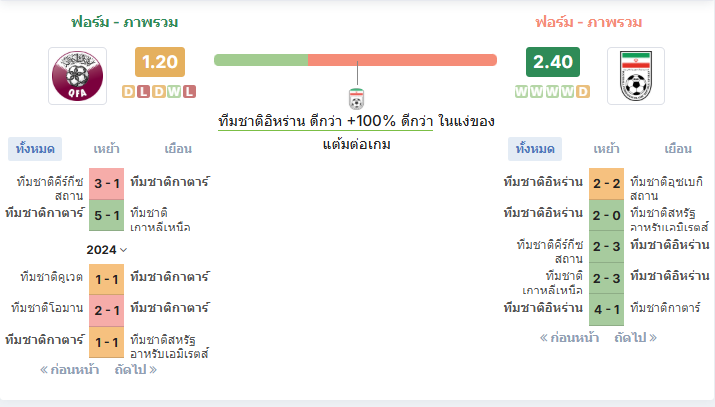Select Iran's first W form badge
This screenshot has width=715, height=407.
(521, 92)
